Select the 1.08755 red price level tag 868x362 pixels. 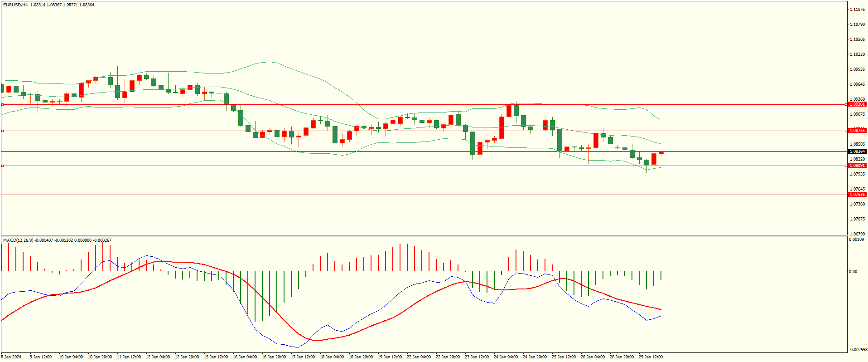pos(857,131)
